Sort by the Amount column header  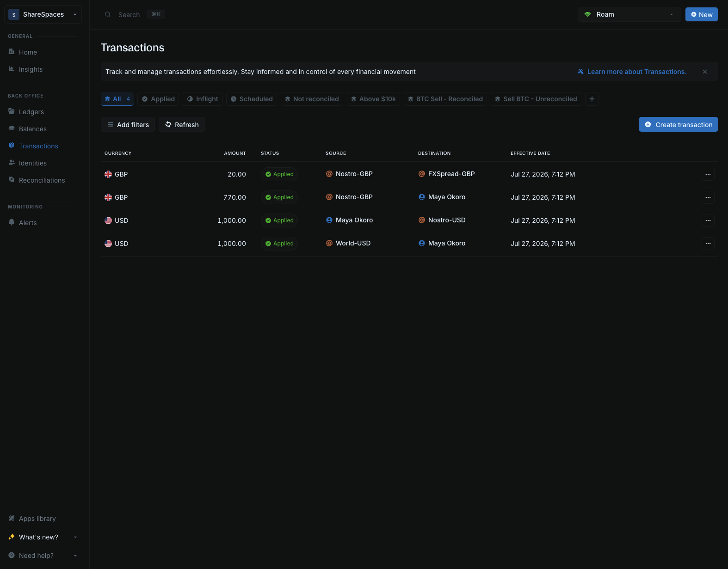tap(235, 153)
